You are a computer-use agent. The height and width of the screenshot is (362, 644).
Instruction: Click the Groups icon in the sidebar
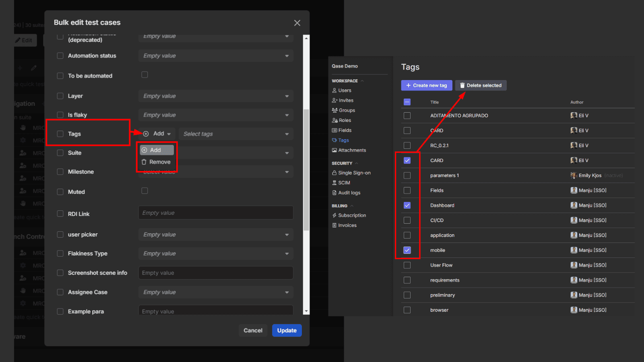click(x=334, y=110)
